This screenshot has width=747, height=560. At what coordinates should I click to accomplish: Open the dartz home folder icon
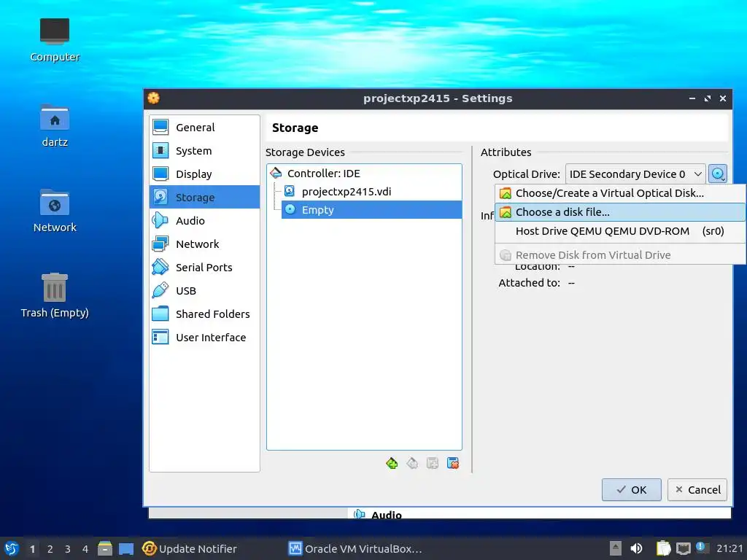[x=55, y=125]
